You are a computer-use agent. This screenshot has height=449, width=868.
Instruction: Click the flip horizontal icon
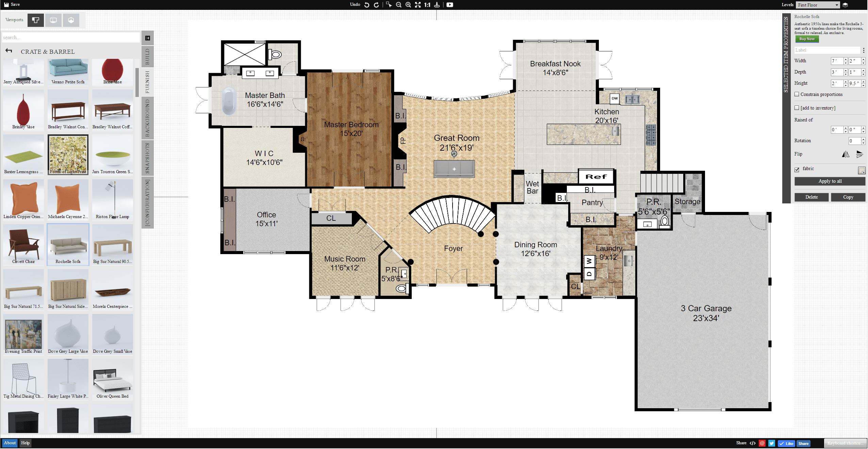click(x=845, y=154)
